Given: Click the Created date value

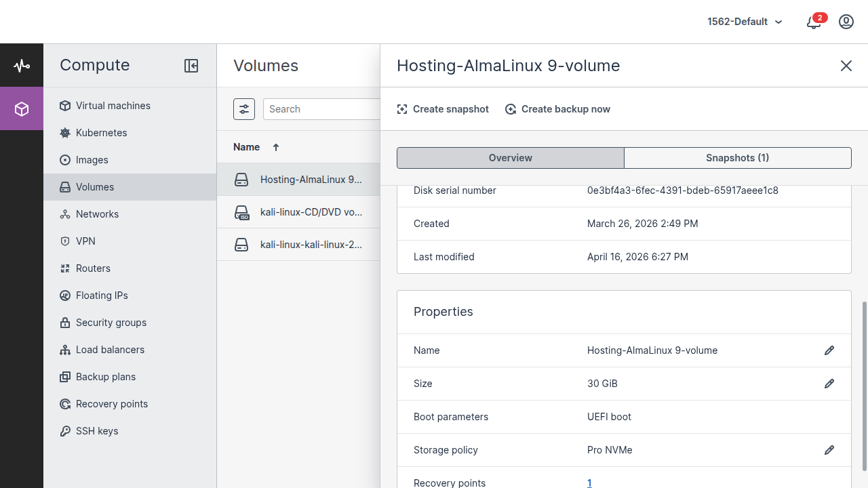Looking at the screenshot, I should [643, 224].
